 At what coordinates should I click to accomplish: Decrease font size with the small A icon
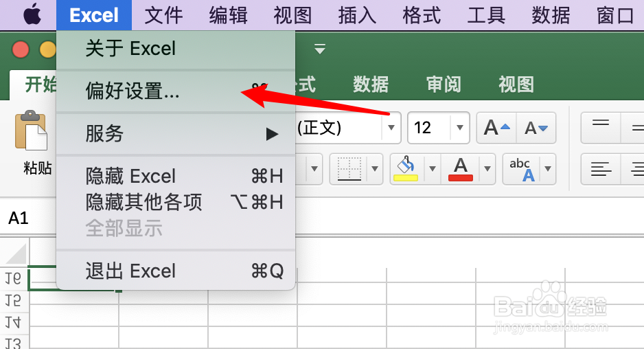coord(536,128)
